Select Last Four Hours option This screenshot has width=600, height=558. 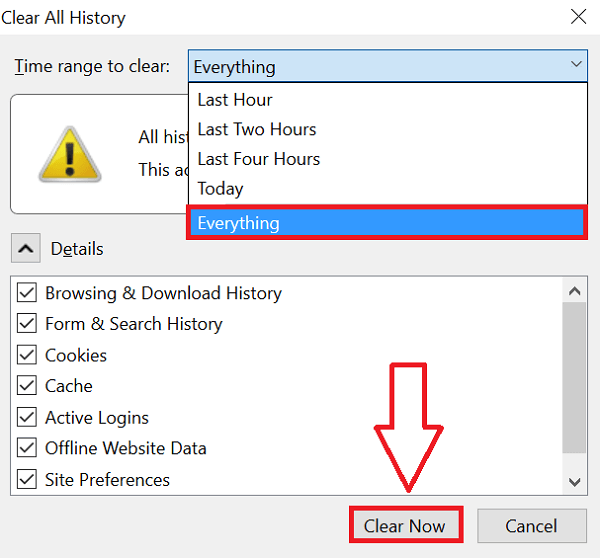coord(388,159)
